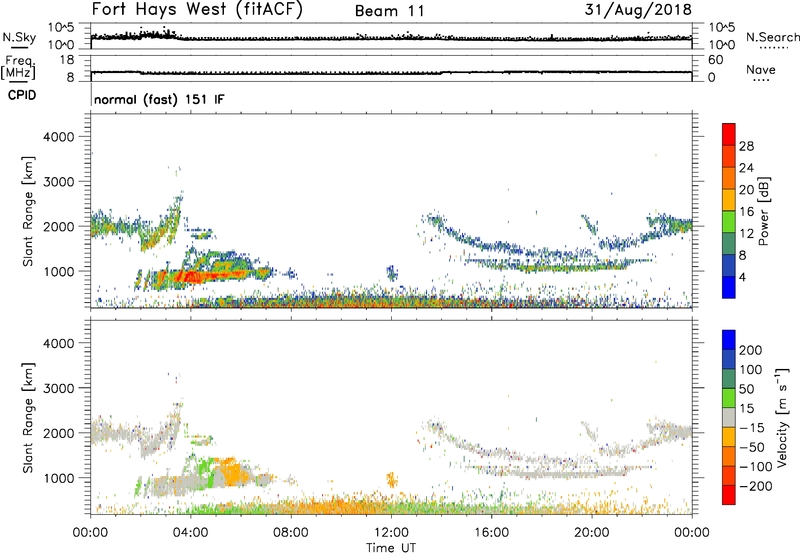This screenshot has width=800, height=554.
Task: Click '4000' on the velocity panel range axis
Action: pos(58,343)
